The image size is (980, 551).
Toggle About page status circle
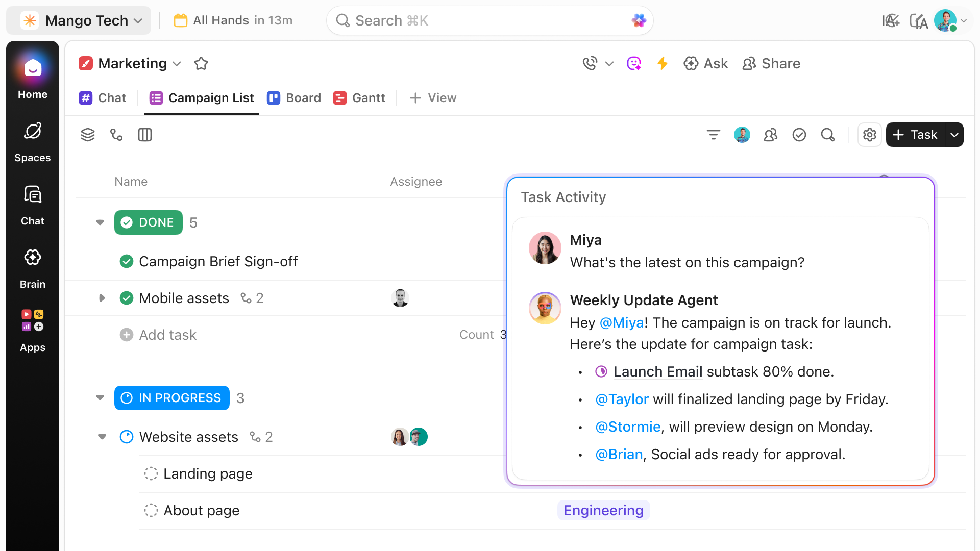point(151,510)
